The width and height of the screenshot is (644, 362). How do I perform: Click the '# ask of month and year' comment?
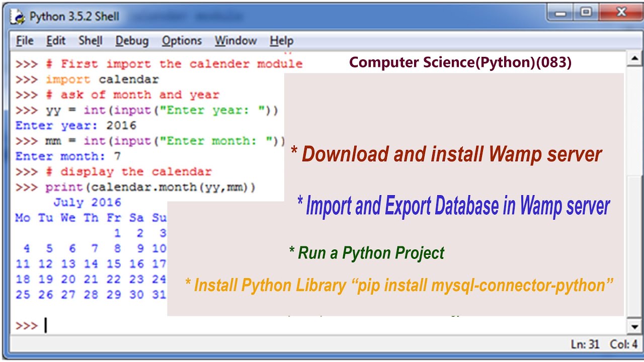[x=132, y=95]
